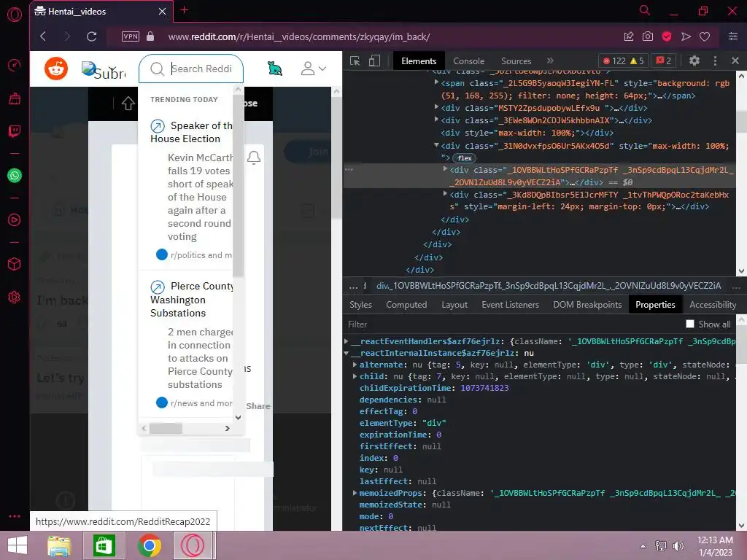Expand the memoizedProps property
This screenshot has width=747, height=560.
pyautogui.click(x=355, y=493)
